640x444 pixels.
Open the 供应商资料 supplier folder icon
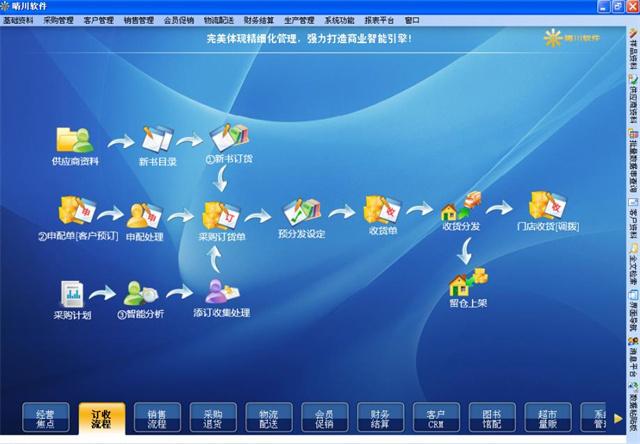[x=75, y=140]
